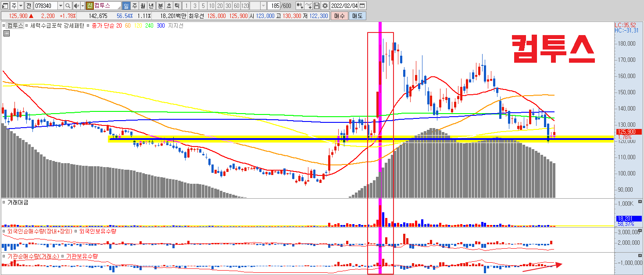644x275 pixels.
Task: Click the 최우선 best quote label
Action: 196,16
